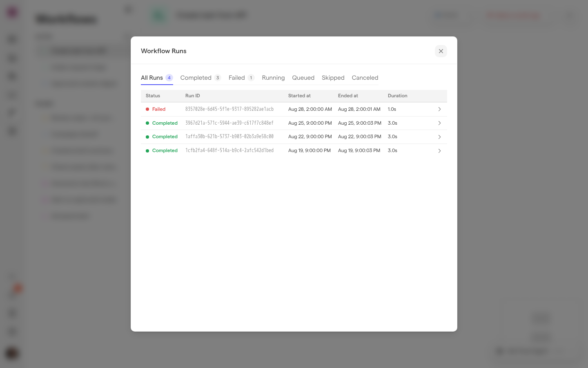Open chevron for the Aug 19 run
Viewport: 588px width, 368px height.
439,151
